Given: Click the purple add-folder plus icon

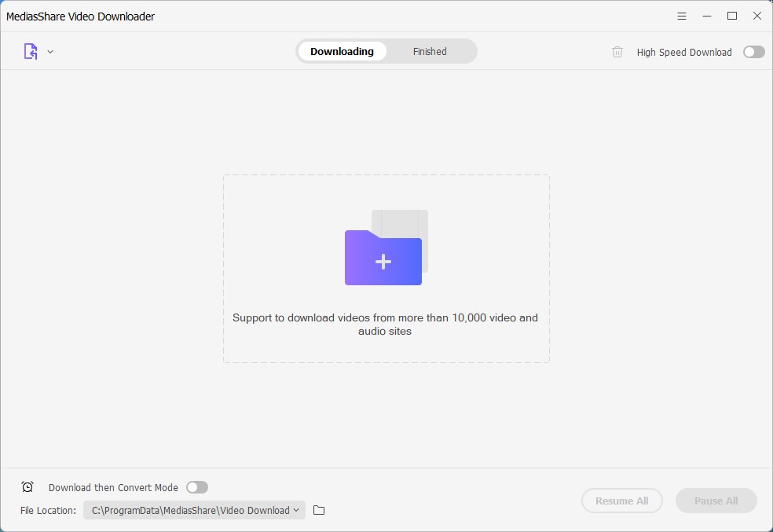Looking at the screenshot, I should click(383, 261).
